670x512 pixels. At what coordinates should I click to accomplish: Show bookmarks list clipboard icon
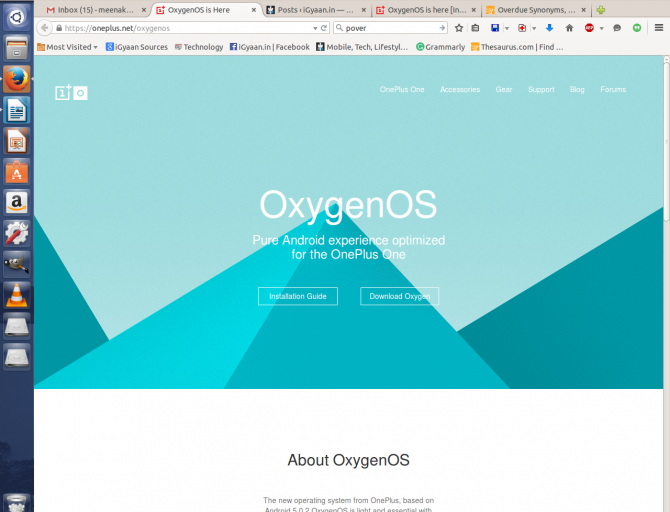click(475, 28)
